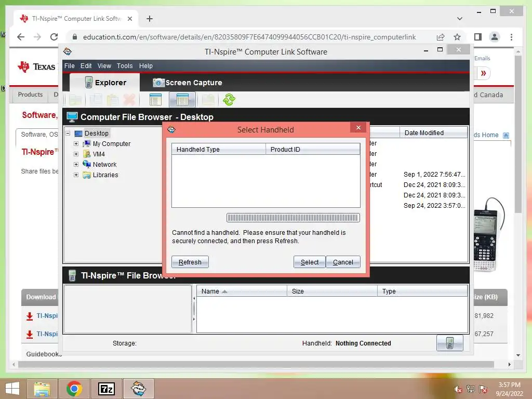Open the Help menu

coord(146,66)
